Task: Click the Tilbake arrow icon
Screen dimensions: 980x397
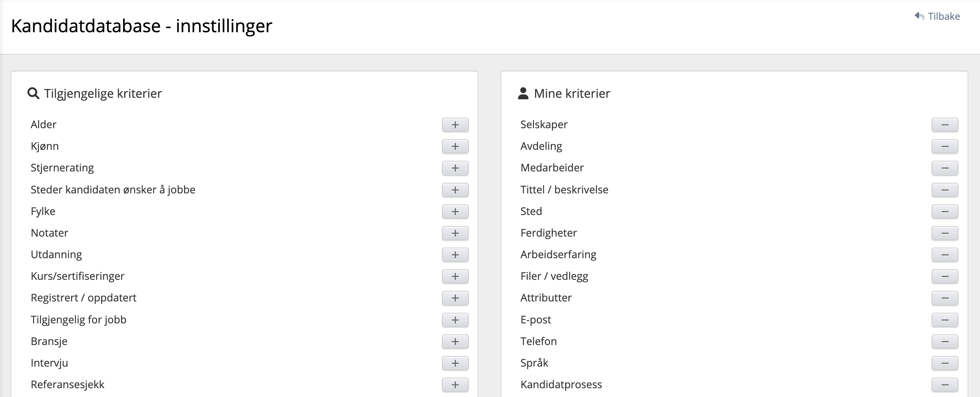Action: [919, 16]
